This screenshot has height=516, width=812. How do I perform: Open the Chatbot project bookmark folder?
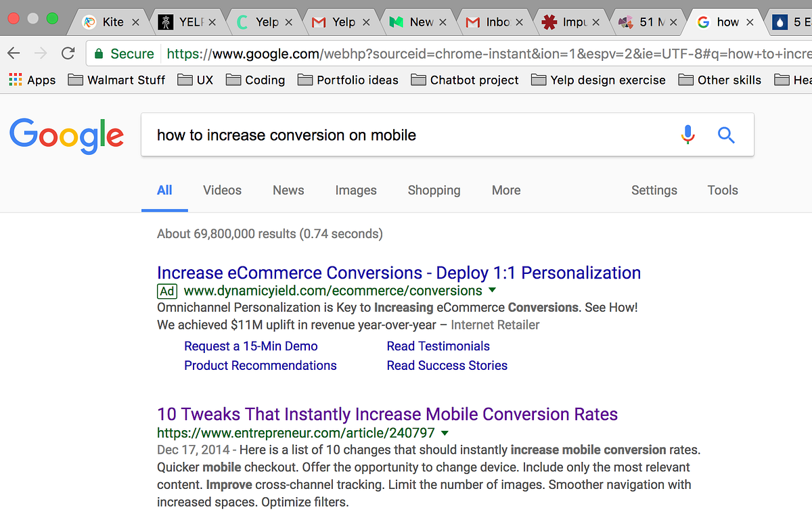pos(465,80)
